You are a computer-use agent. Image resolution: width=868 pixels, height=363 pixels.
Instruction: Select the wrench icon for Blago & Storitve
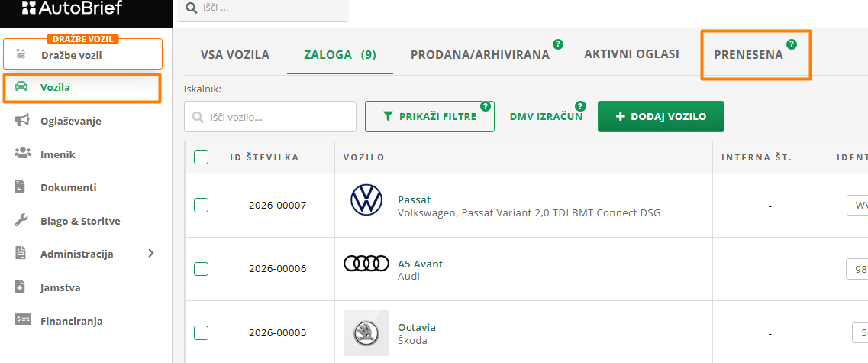pos(22,221)
